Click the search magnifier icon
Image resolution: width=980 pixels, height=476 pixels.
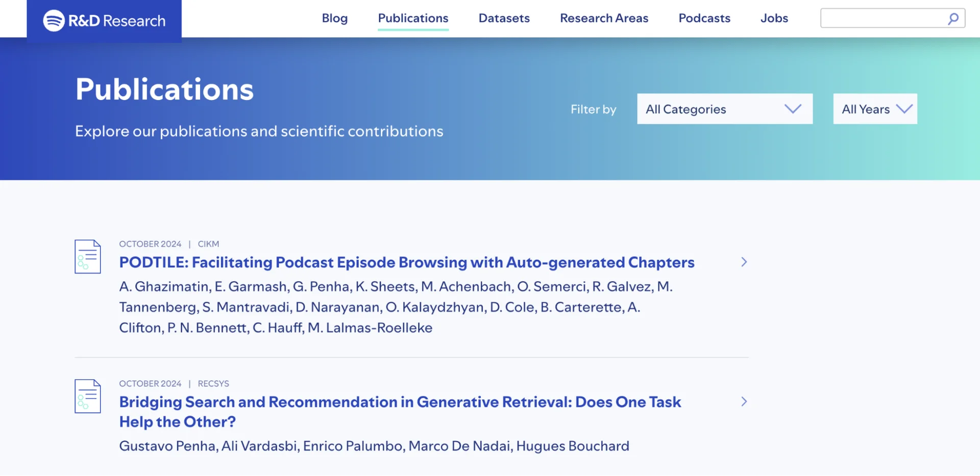click(953, 19)
